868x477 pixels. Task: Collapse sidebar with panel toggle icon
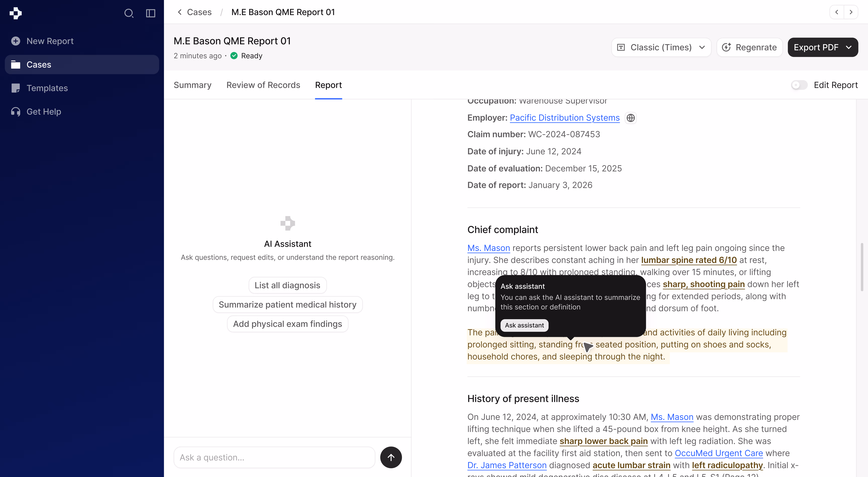(150, 13)
